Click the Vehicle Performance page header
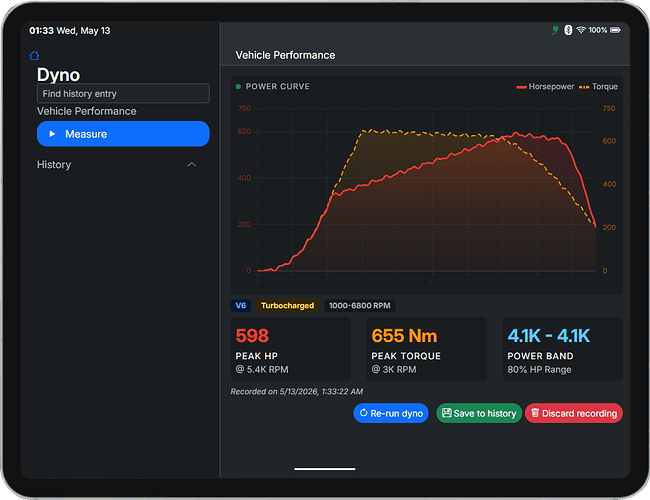 285,55
